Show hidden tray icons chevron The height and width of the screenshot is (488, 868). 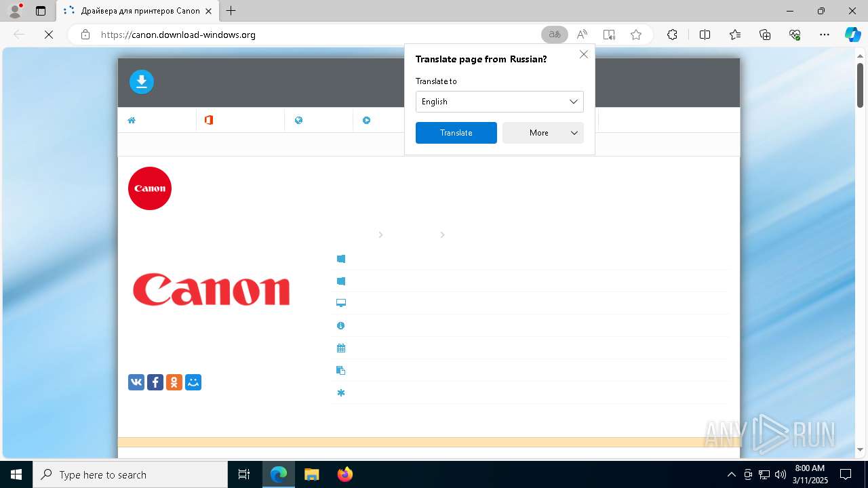pos(731,474)
